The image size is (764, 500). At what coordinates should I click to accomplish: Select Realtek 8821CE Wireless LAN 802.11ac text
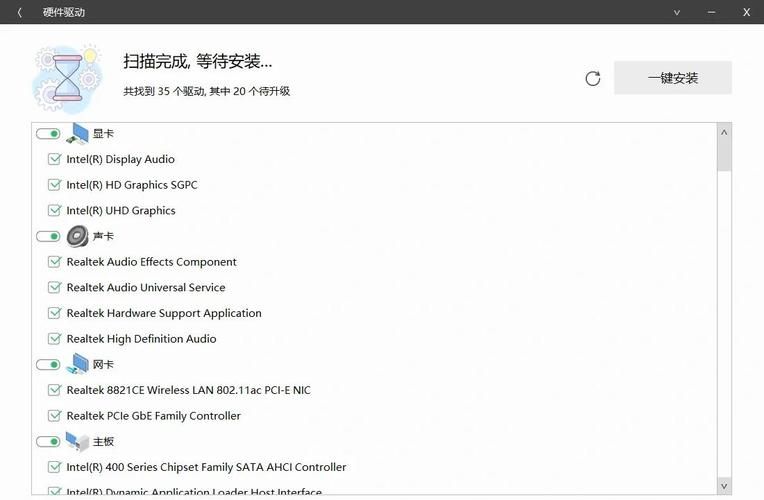[x=189, y=390]
